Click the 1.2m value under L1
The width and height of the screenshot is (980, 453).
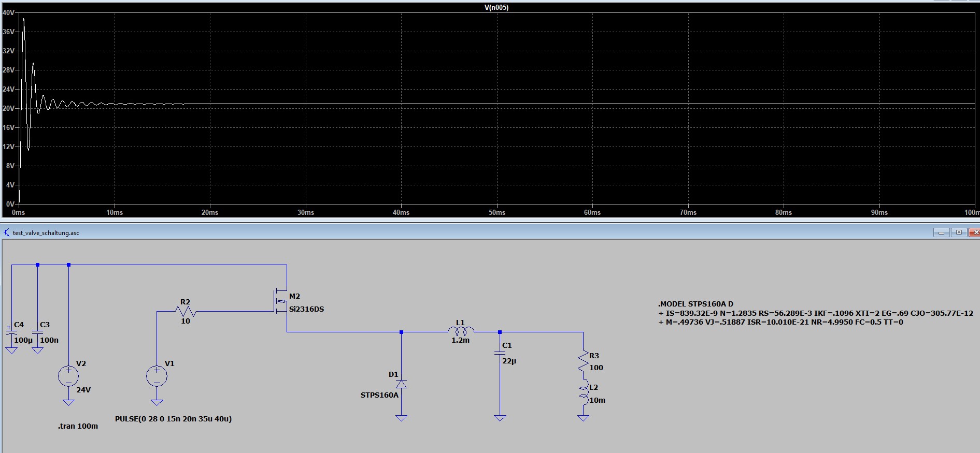tap(460, 340)
